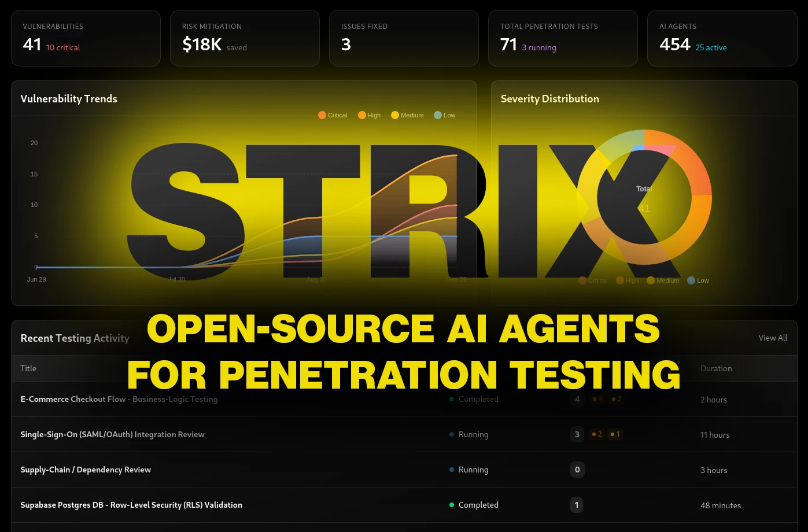
Task: Toggle the Critical series in Vulnerability Trends legend
Action: (x=332, y=115)
